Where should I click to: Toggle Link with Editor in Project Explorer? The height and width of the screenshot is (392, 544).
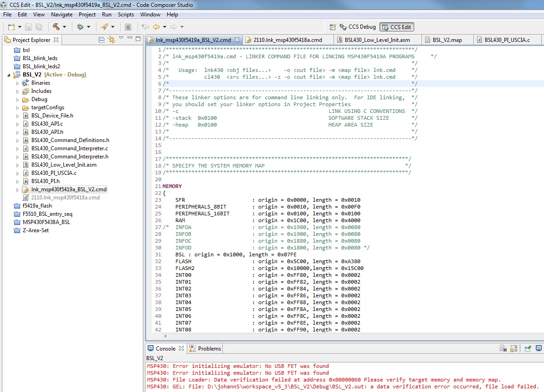[x=111, y=40]
